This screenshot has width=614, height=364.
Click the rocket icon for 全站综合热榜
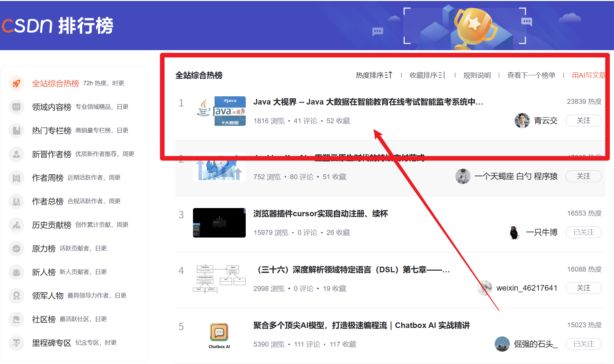pos(16,84)
